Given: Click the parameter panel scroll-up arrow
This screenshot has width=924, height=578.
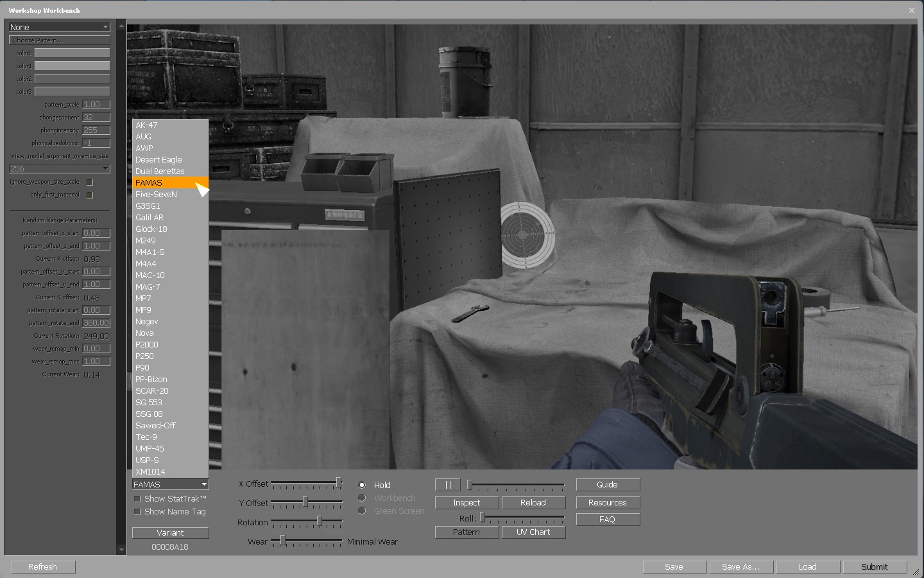Looking at the screenshot, I should 121,24.
